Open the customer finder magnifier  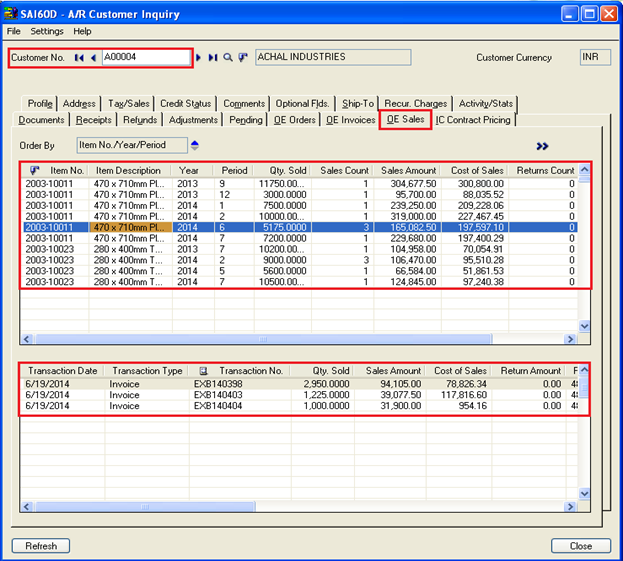228,58
